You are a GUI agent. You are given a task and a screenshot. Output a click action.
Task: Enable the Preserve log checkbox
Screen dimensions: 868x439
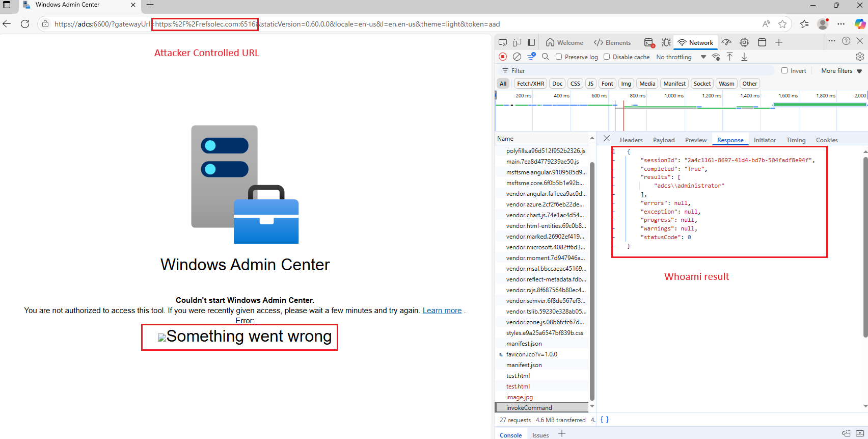tap(559, 57)
